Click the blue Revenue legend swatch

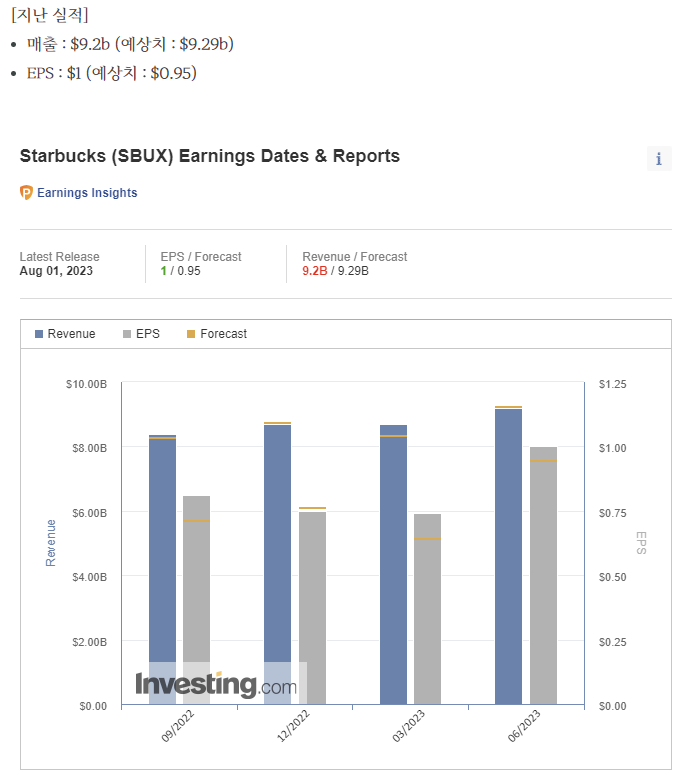coord(39,334)
